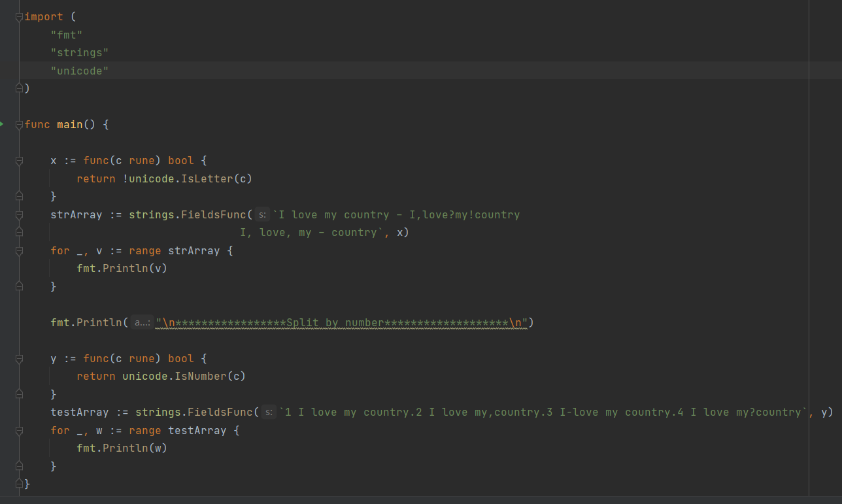The image size is (842, 504).
Task: Collapse the import block fold marker
Action: point(19,17)
